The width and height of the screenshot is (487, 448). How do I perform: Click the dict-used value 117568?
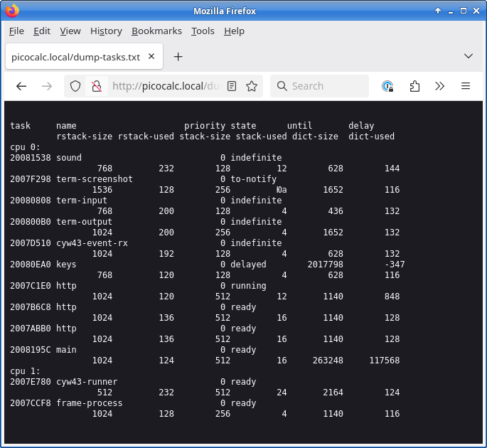(385, 361)
